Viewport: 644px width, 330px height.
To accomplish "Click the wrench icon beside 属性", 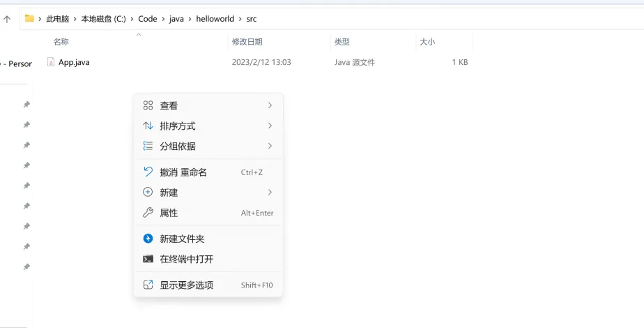I will [148, 213].
